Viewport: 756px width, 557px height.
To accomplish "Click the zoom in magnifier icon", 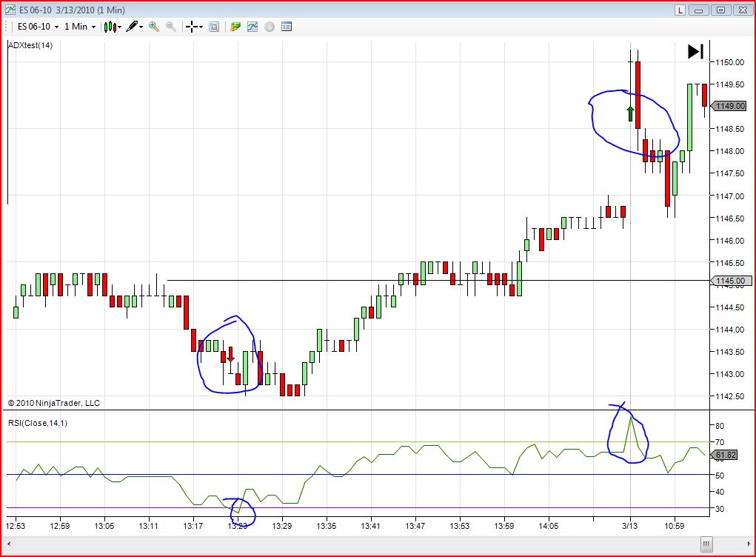I will tap(154, 27).
